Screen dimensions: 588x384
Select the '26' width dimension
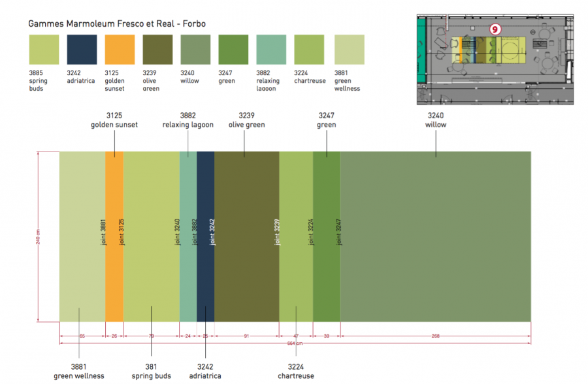click(114, 336)
